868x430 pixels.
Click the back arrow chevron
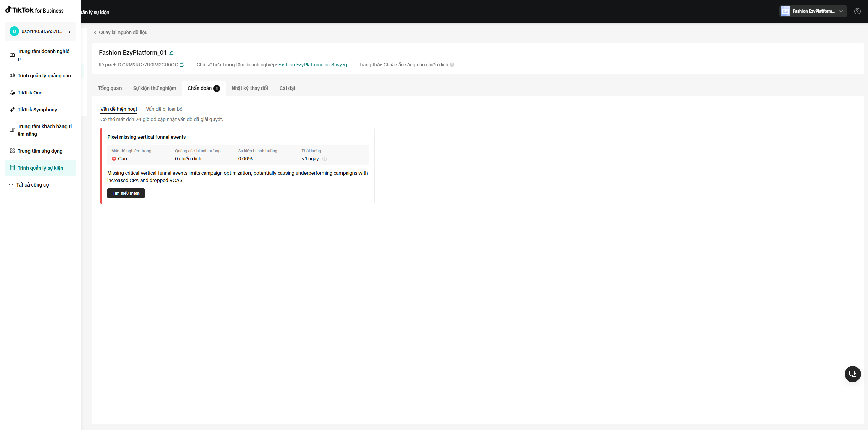click(95, 32)
